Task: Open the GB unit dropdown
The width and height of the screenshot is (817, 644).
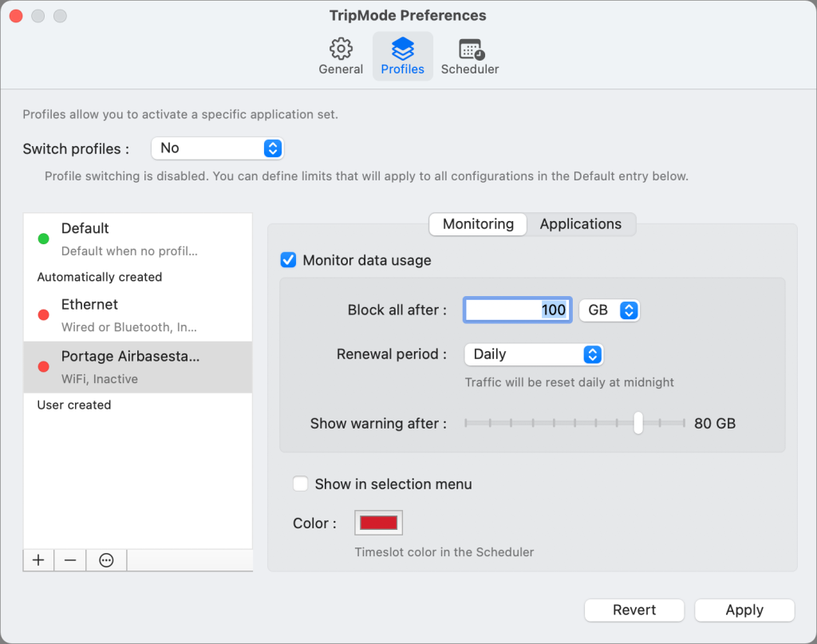Action: (609, 310)
